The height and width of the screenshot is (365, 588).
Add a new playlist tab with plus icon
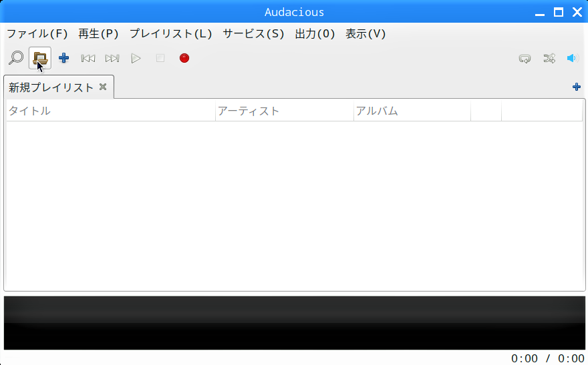(x=577, y=87)
